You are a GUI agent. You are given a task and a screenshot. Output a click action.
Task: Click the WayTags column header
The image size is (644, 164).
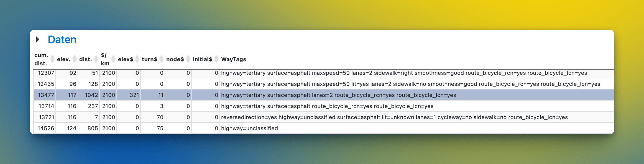[x=234, y=59]
